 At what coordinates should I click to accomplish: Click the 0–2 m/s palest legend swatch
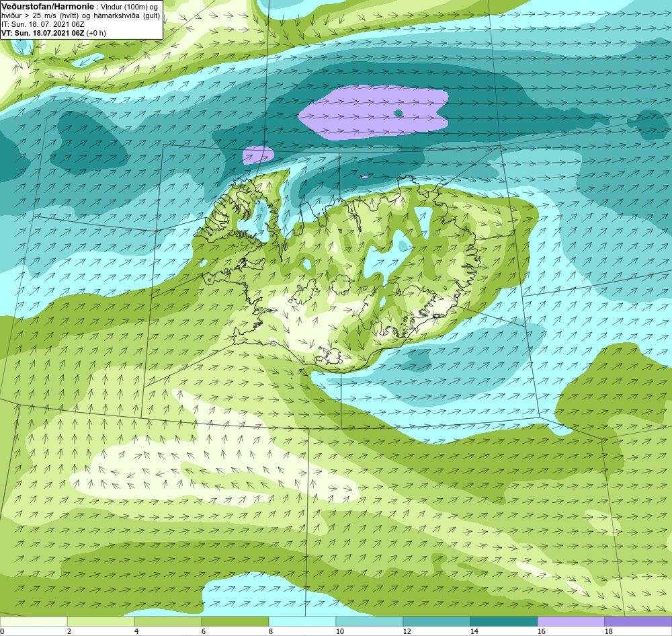coord(34,622)
